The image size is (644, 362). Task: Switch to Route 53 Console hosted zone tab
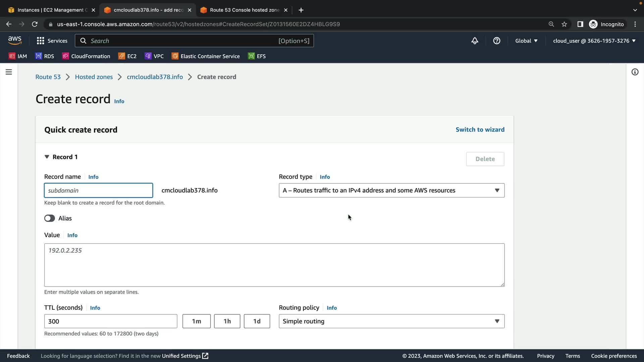tap(244, 10)
